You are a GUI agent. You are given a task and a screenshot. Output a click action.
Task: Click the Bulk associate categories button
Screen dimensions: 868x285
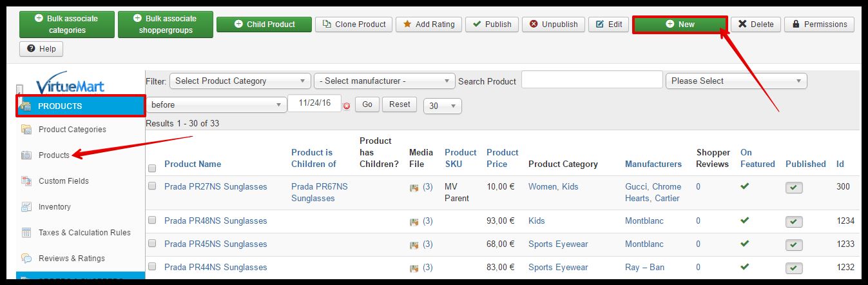67,25
